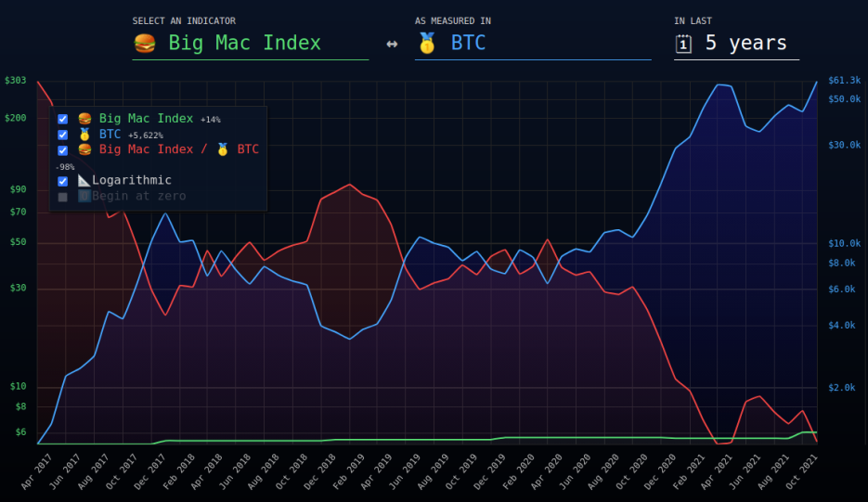Click the $50.0k right axis label
Viewport: 868px width, 502px height.
coord(844,99)
